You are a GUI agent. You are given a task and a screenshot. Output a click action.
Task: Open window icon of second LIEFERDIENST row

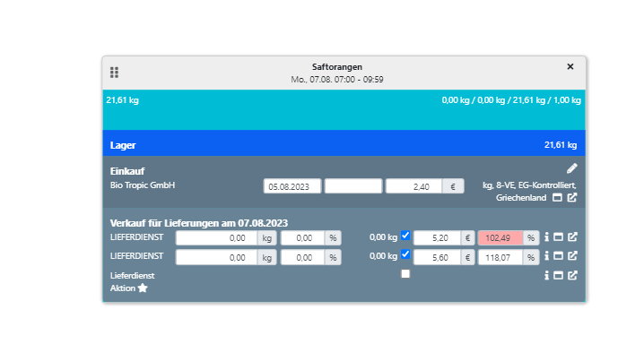coord(559,256)
